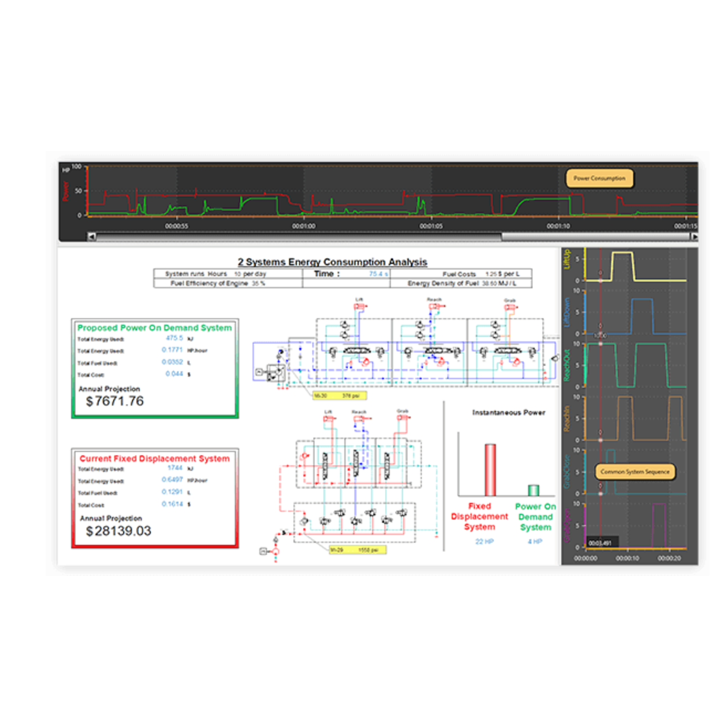Screen dimensions: 728x728
Task: Click the Instantaneous Power heading
Action: tap(508, 413)
